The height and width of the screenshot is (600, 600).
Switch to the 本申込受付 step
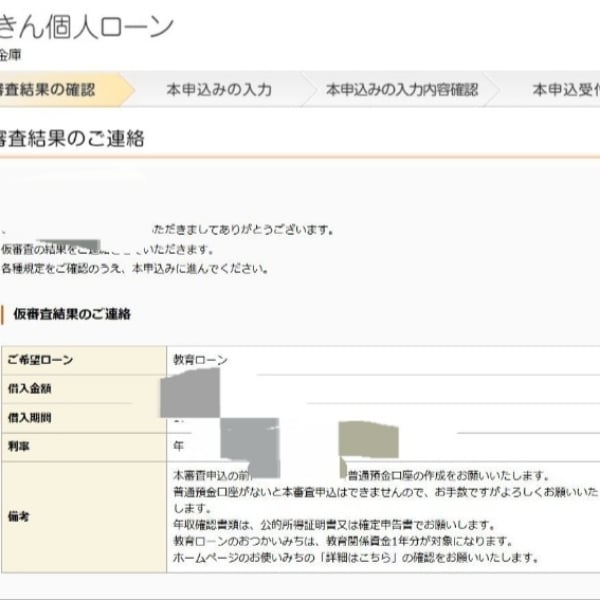[x=565, y=90]
